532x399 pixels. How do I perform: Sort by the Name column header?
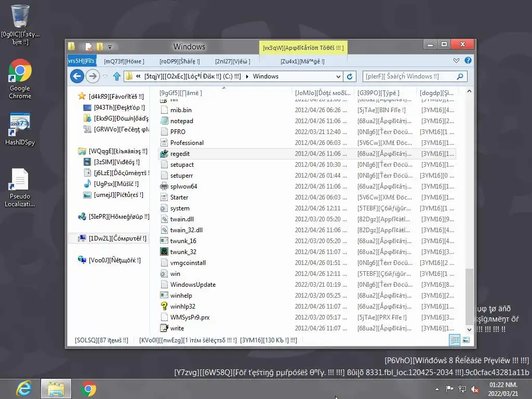224,92
